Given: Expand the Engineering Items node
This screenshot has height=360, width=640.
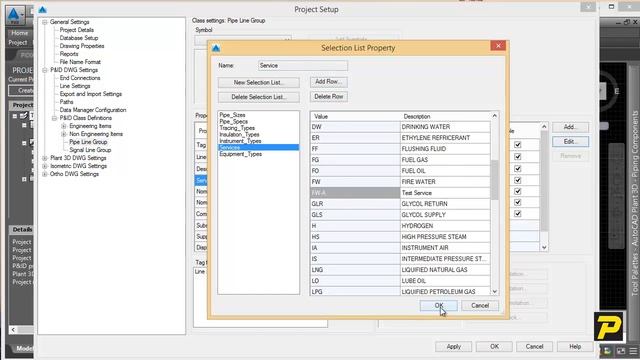Looking at the screenshot, I should click(x=64, y=126).
